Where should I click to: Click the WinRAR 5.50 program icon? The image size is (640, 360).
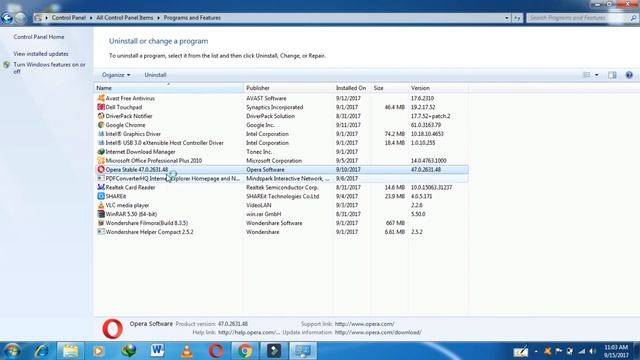pos(101,214)
